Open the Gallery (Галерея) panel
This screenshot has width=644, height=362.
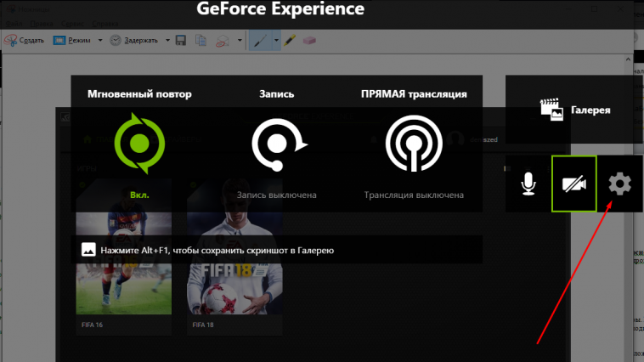click(574, 110)
